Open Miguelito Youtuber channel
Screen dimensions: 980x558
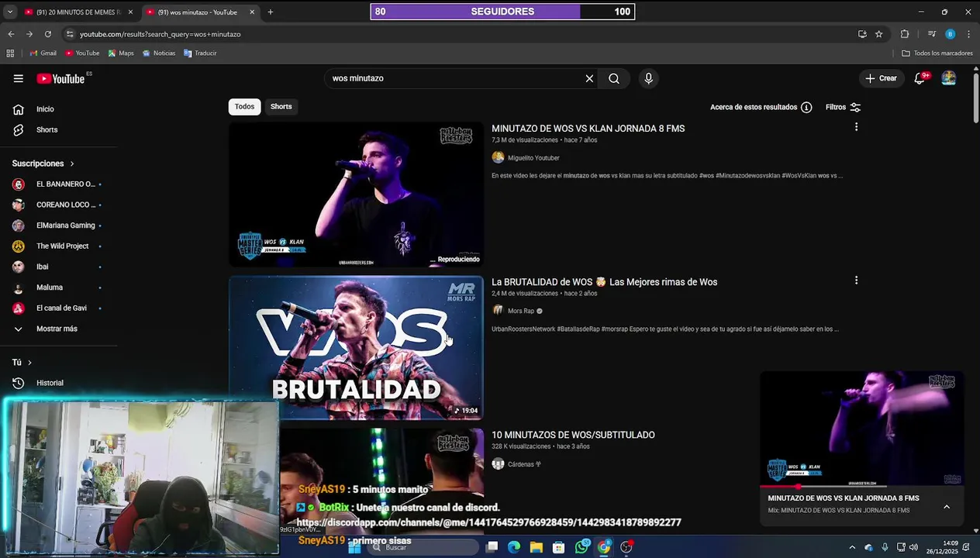(x=533, y=158)
